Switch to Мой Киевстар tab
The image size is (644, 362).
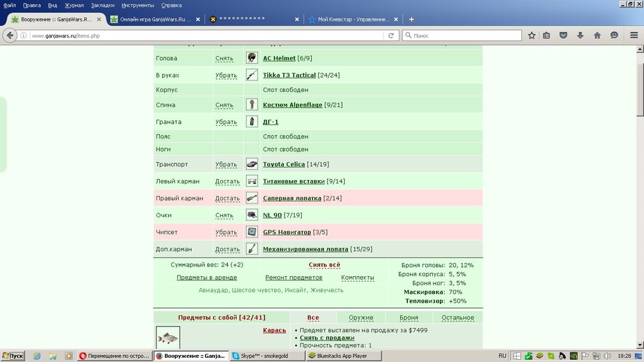click(353, 19)
